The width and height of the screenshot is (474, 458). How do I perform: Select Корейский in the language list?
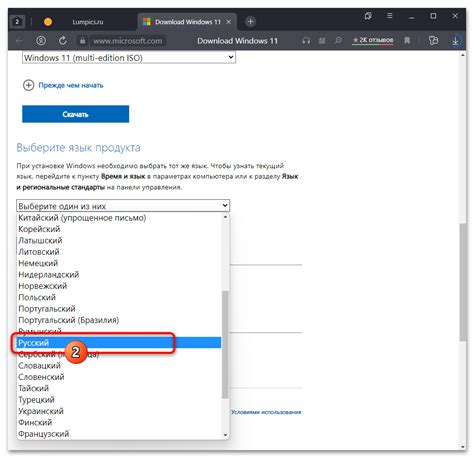[x=119, y=229]
